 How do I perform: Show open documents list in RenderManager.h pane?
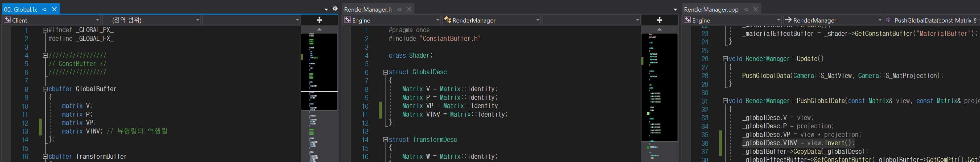(x=675, y=10)
